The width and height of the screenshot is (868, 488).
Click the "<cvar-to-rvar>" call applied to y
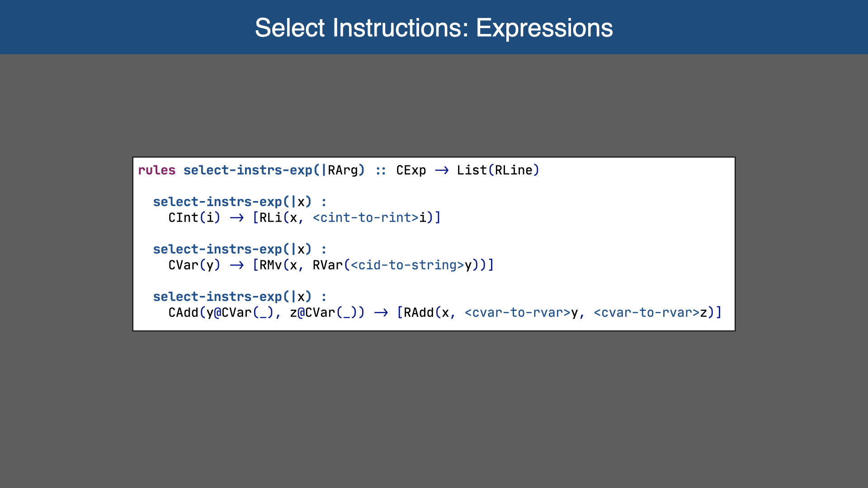click(518, 313)
